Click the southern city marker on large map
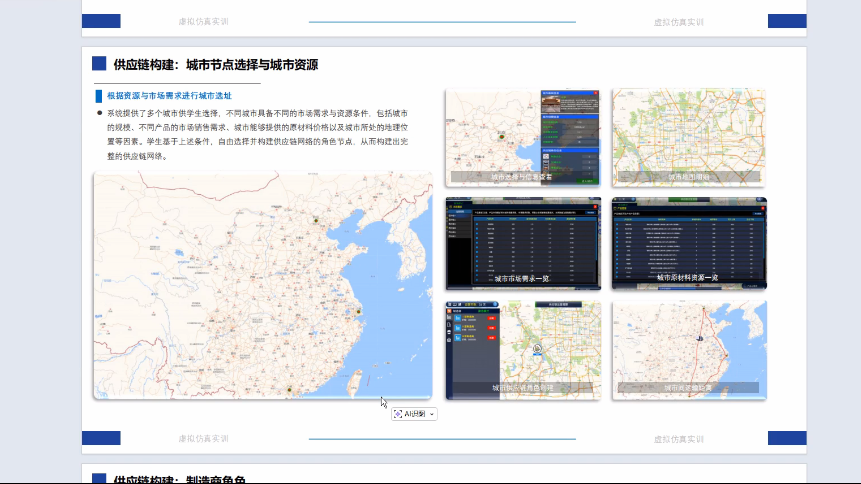The image size is (861, 484). click(x=290, y=389)
